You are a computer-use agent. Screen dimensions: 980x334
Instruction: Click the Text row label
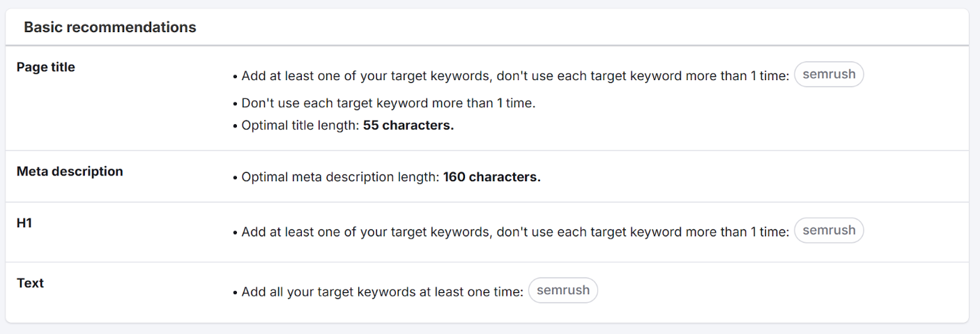[x=30, y=283]
